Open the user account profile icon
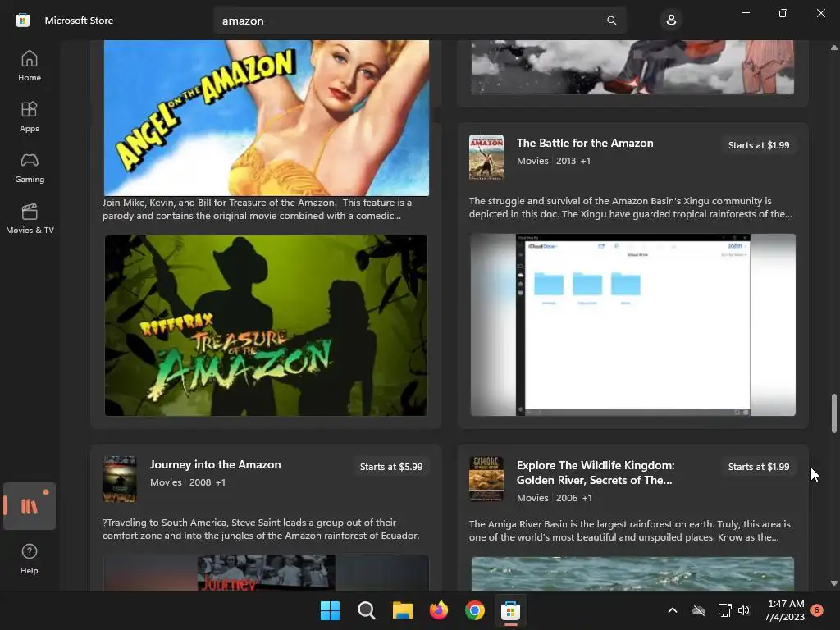The image size is (840, 630). 671,21
